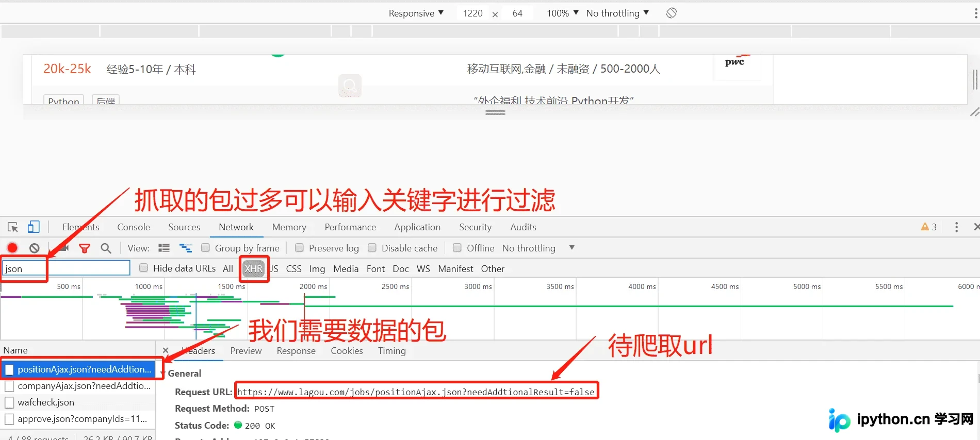Check Hide data URLs
980x440 pixels.
coord(143,268)
